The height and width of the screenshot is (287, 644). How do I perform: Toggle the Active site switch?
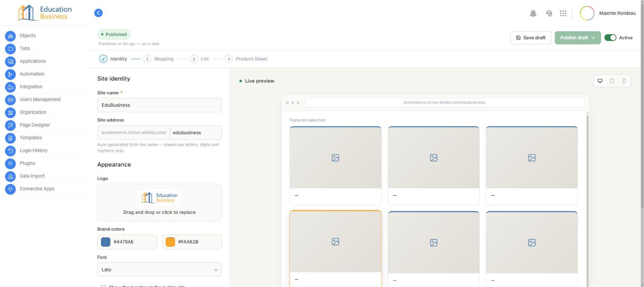pyautogui.click(x=610, y=38)
